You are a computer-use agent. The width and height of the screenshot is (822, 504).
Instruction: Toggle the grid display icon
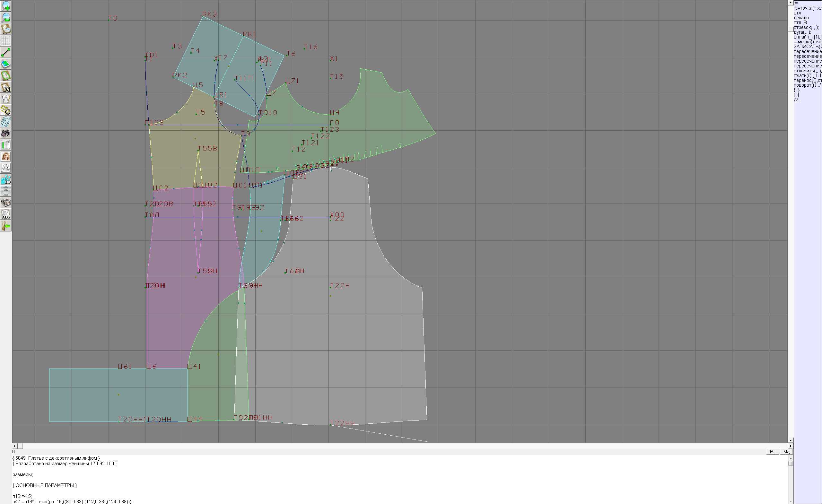tap(6, 41)
